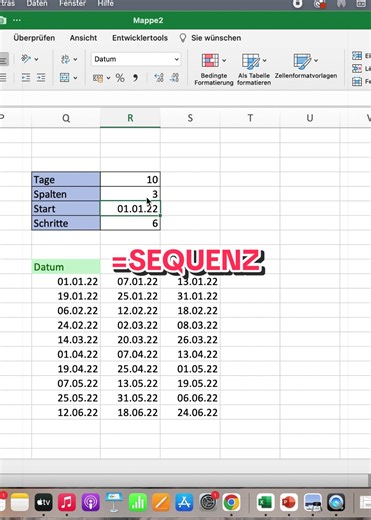This screenshot has width=371, height=520.
Task: Click the cell with 01.04.22
Action: coord(66,354)
